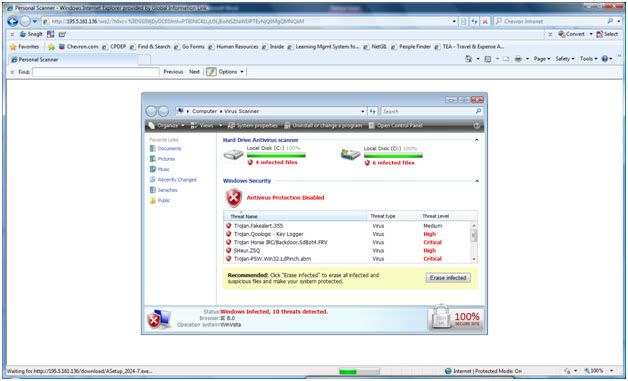Click Next in the Find bar
Image resolution: width=628 pixels, height=381 pixels.
194,72
